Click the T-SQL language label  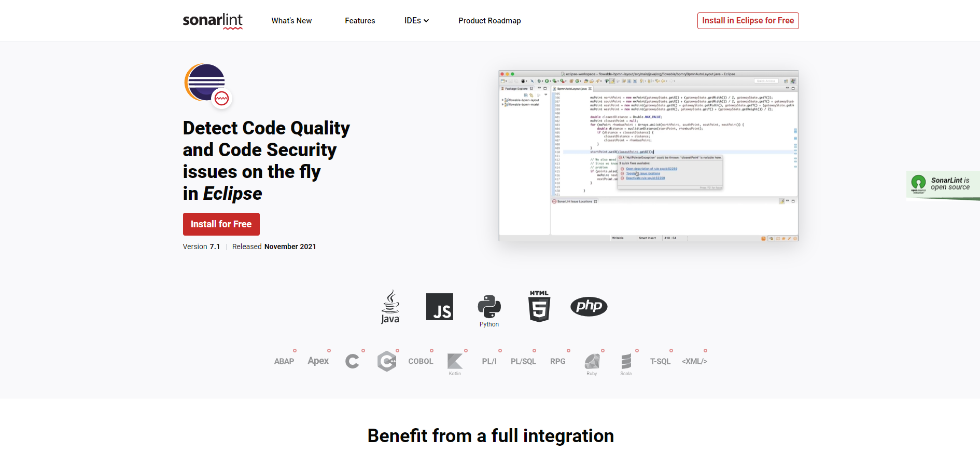(660, 361)
